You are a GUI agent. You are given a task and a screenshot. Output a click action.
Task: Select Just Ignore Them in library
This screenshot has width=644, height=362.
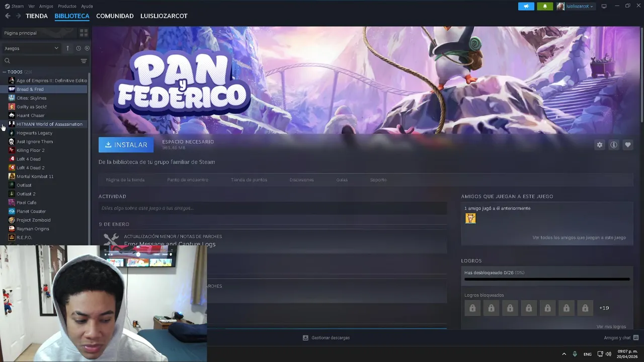[48, 142]
